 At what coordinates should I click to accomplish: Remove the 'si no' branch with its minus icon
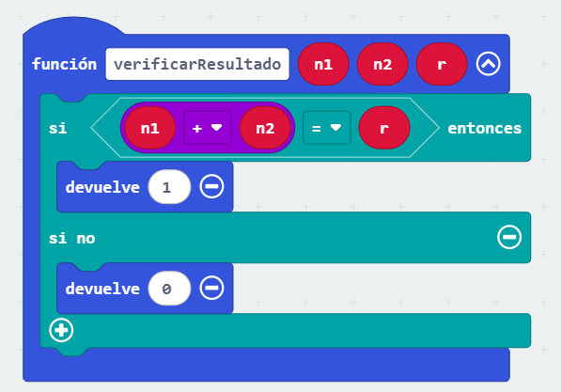coord(509,237)
